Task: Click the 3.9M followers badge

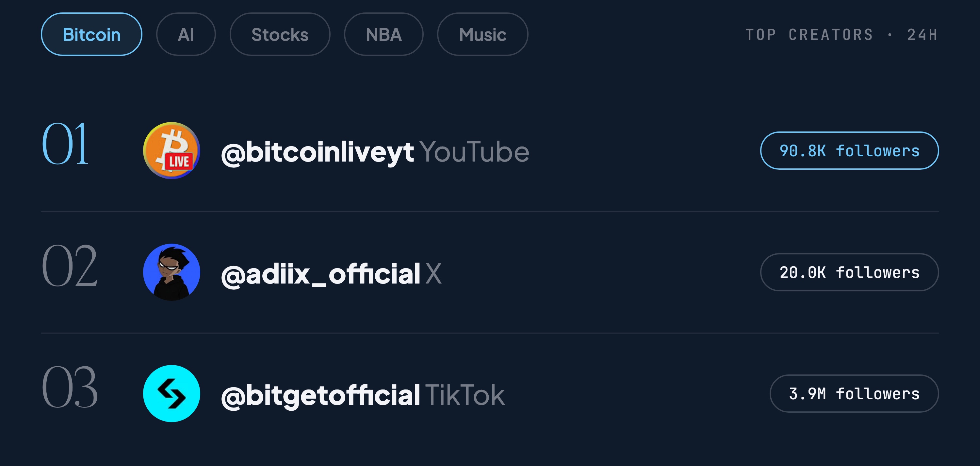Action: click(854, 394)
